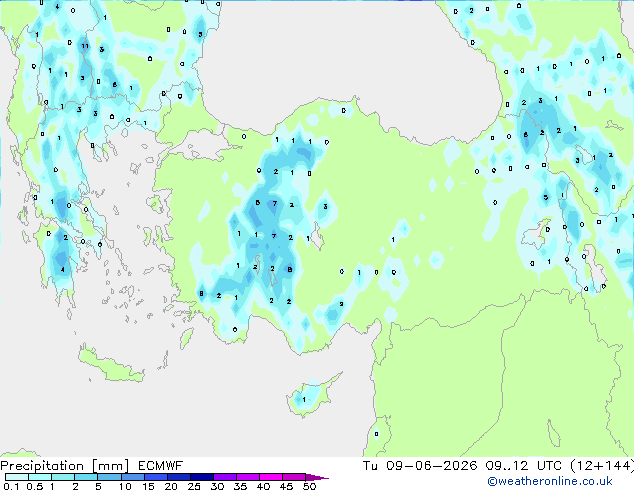This screenshot has width=634, height=490.
Task: Click the legend value "15"
Action: click(148, 486)
